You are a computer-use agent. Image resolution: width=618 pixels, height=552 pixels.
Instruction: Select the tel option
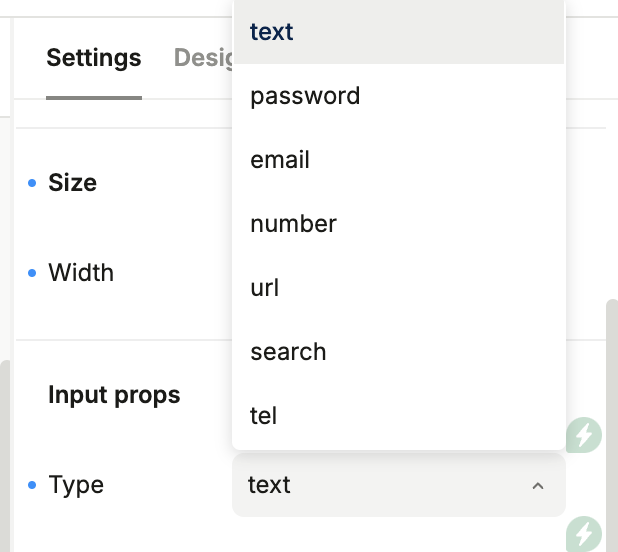tap(263, 416)
